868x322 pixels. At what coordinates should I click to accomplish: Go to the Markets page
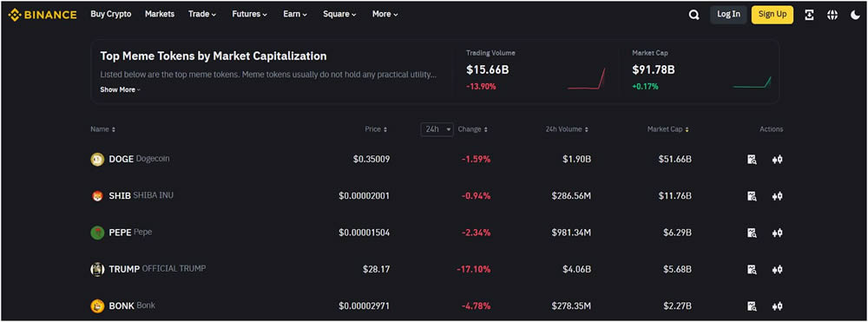(x=160, y=15)
